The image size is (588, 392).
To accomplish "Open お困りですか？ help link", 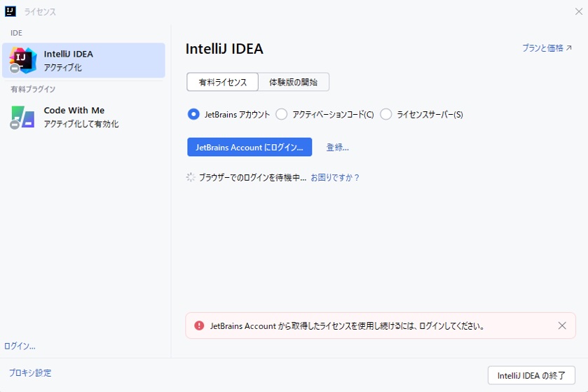I will point(335,178).
